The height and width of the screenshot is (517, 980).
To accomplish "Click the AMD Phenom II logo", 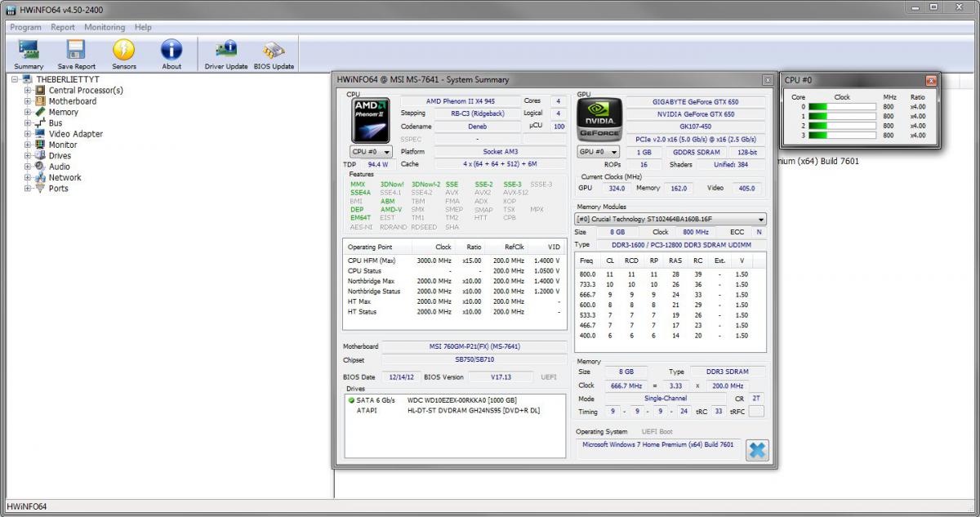I will click(x=371, y=120).
